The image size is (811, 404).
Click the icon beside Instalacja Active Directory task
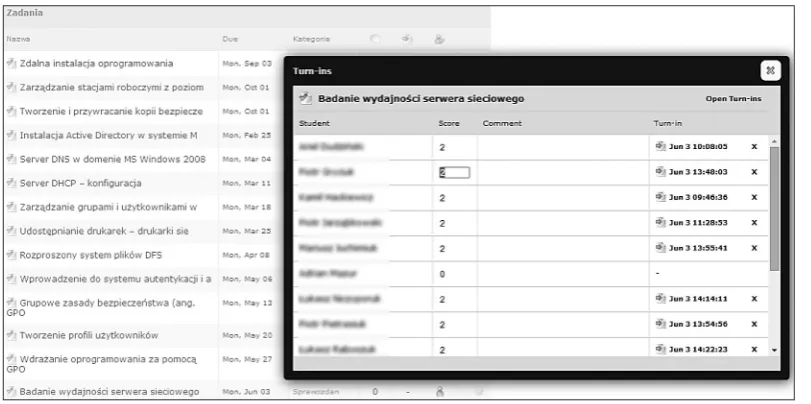click(x=11, y=135)
